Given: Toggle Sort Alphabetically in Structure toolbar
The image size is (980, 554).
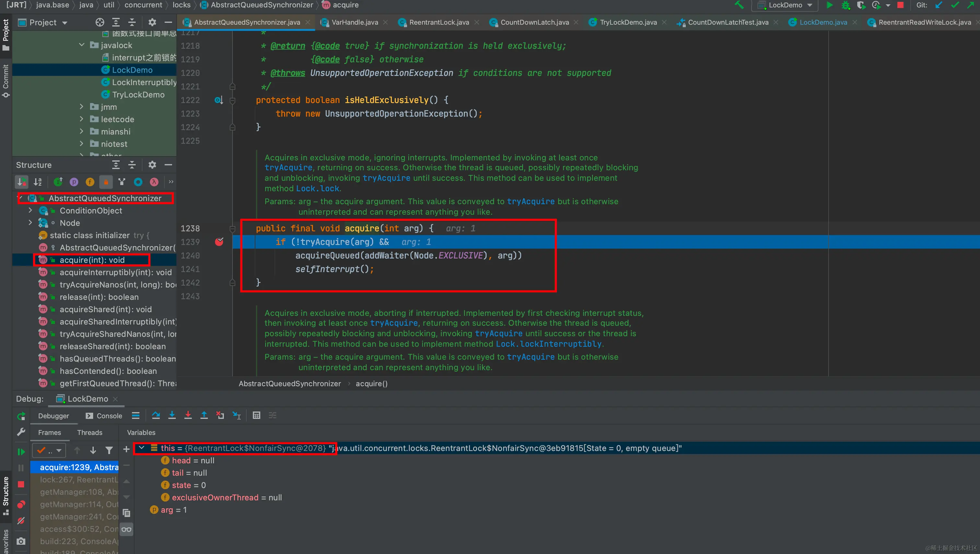Looking at the screenshot, I should tap(37, 182).
